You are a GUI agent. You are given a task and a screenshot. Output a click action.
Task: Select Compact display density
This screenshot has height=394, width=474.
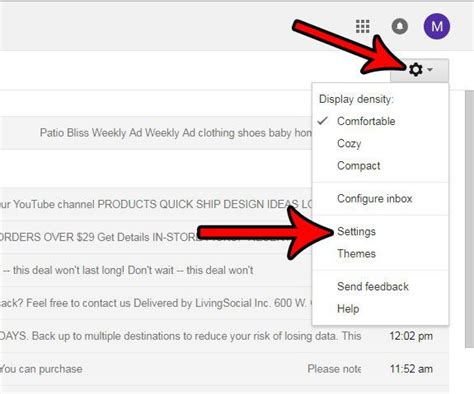coord(380,166)
